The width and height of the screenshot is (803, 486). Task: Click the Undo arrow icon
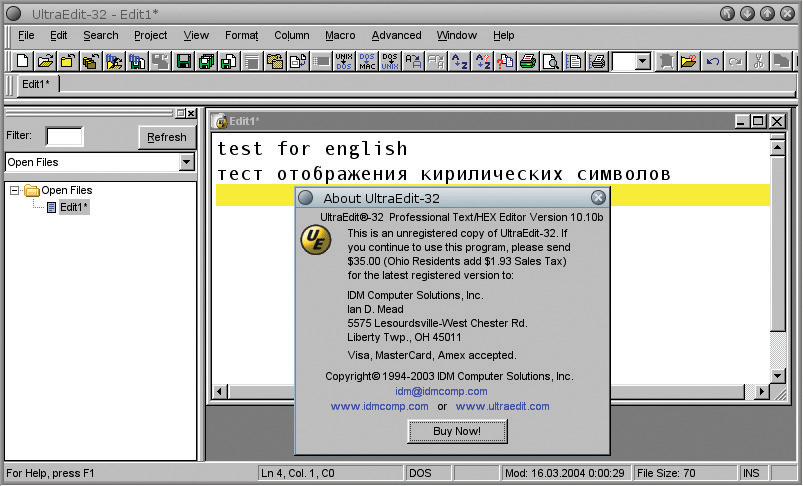click(712, 62)
